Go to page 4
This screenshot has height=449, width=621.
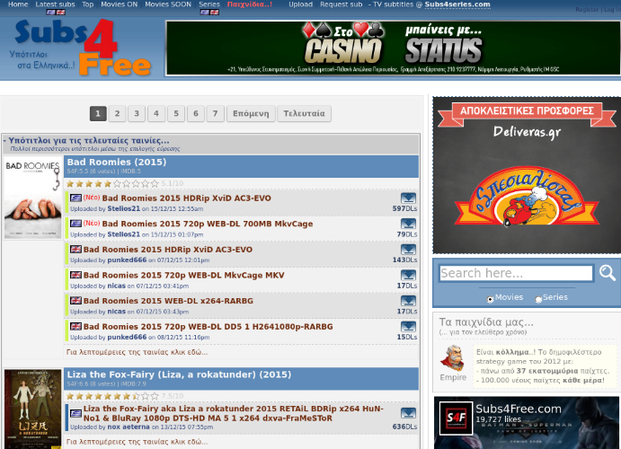[x=156, y=114]
